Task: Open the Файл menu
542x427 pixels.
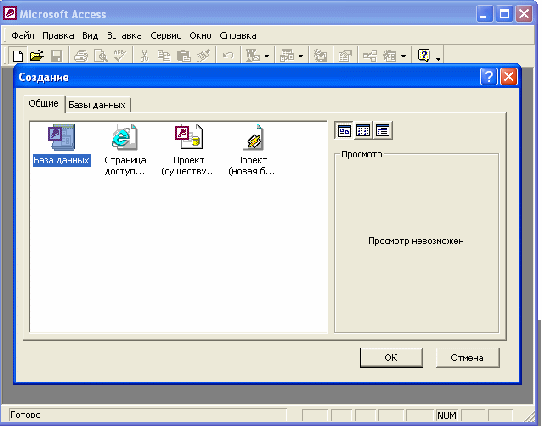Action: [x=23, y=36]
